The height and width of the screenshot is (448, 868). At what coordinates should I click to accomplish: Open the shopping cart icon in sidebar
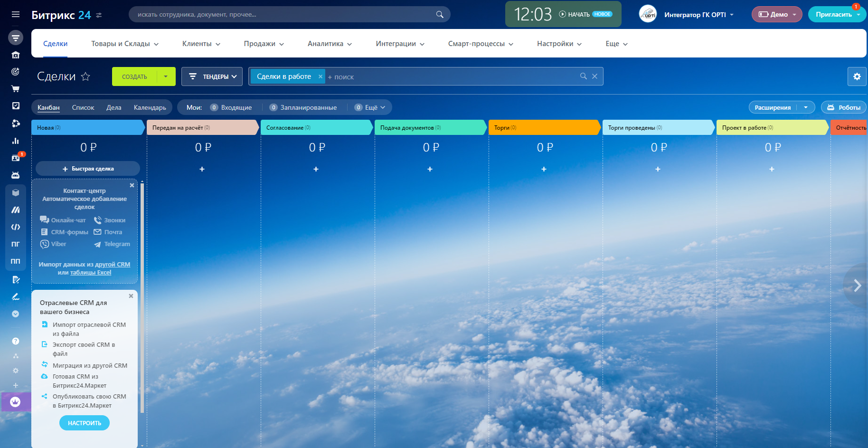point(16,89)
